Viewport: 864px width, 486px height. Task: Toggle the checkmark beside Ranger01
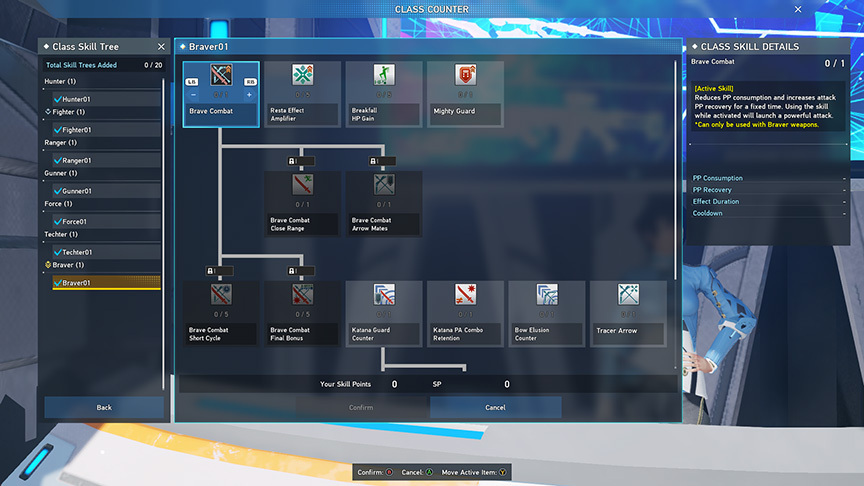[57, 160]
